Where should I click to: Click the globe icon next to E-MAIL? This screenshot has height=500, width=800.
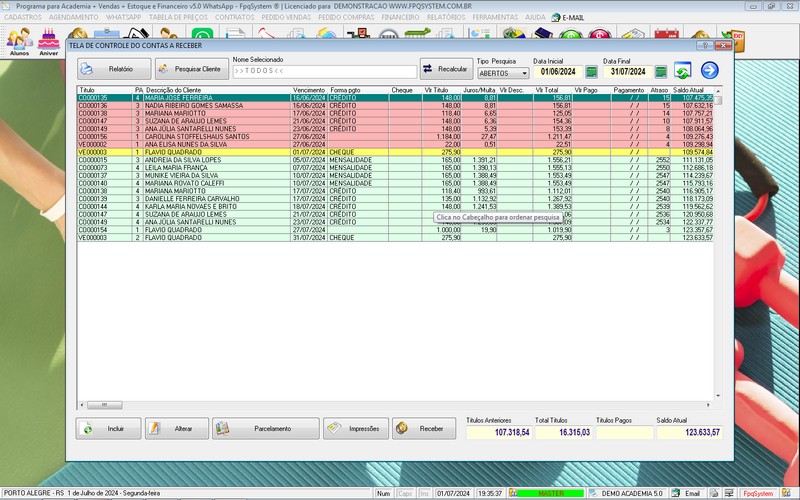(556, 17)
